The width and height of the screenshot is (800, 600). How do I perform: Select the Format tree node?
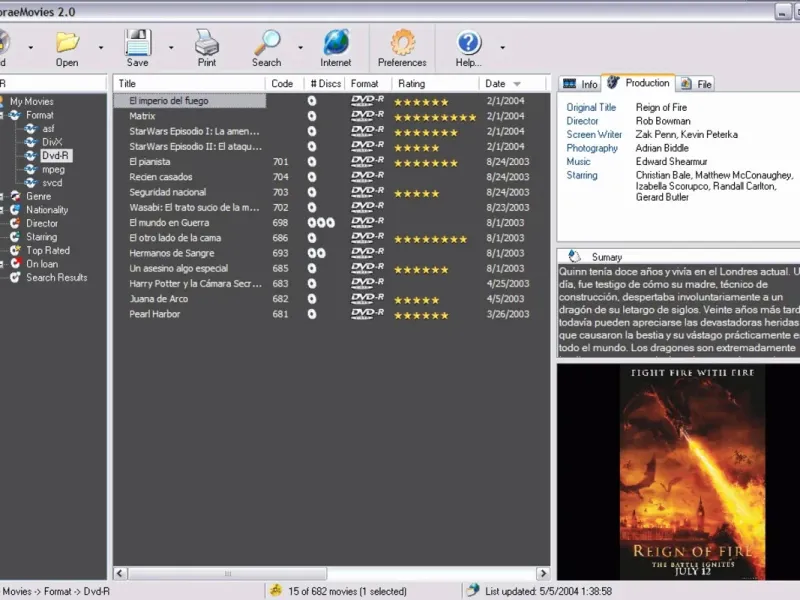click(40, 115)
